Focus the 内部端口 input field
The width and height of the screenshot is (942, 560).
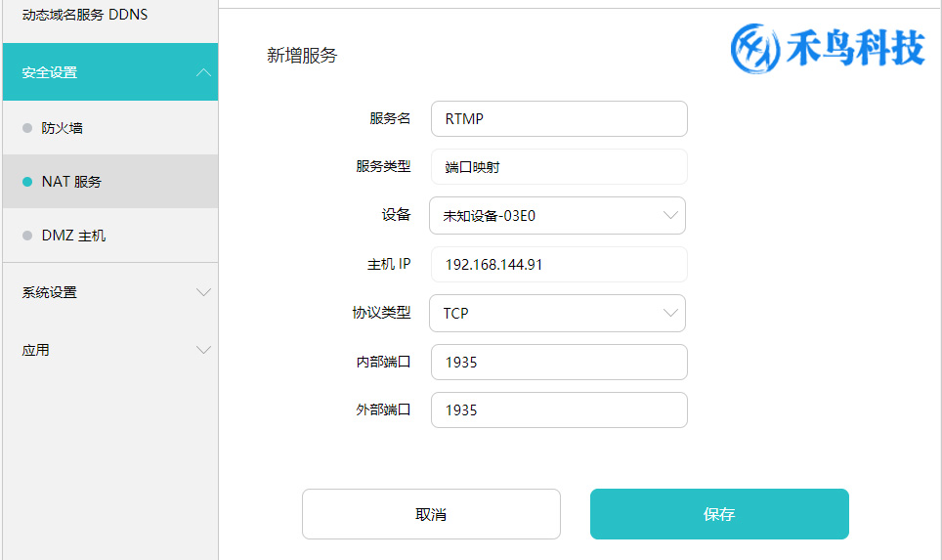559,362
